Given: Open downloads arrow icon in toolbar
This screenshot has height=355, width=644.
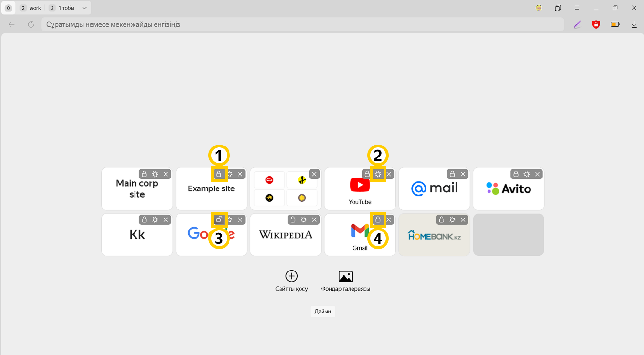Looking at the screenshot, I should point(634,24).
